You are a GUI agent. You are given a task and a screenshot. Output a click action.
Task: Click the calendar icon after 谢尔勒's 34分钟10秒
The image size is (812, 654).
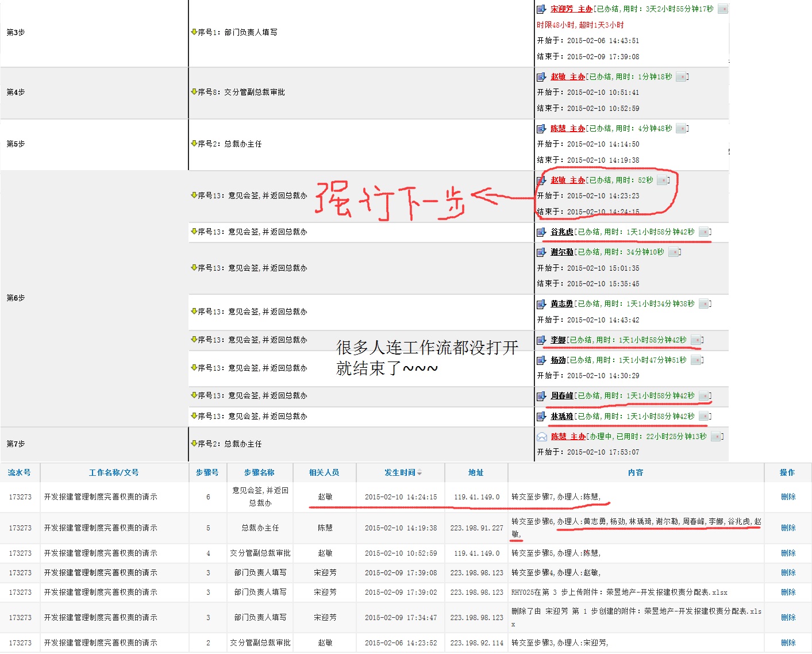674,252
